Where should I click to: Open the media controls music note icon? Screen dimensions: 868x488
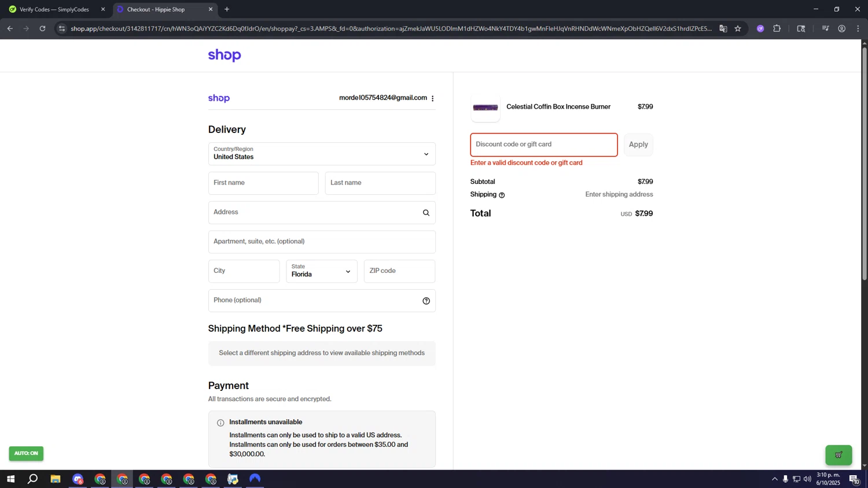point(825,28)
